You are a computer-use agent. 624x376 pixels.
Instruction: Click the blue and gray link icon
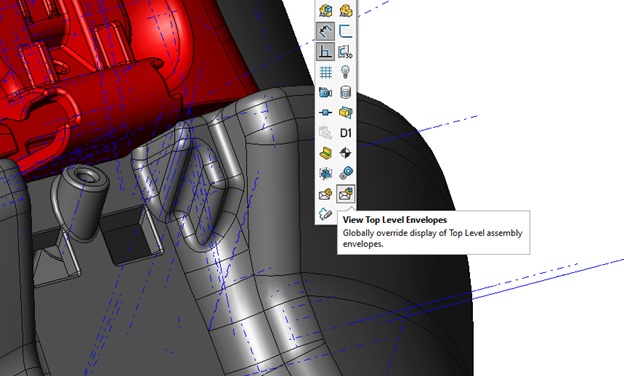[x=345, y=173]
